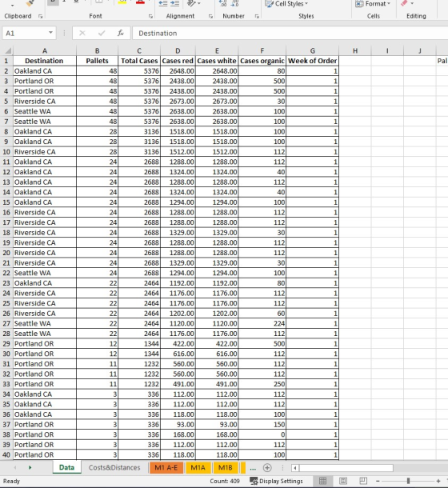Viewport: 448px width, 488px height.
Task: Select column A header
Action: point(45,50)
